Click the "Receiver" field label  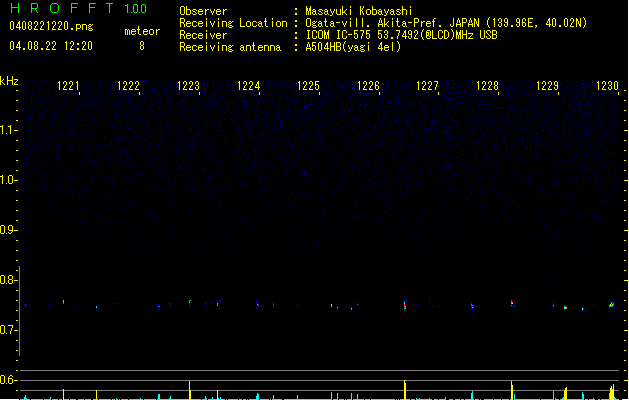pyautogui.click(x=203, y=35)
